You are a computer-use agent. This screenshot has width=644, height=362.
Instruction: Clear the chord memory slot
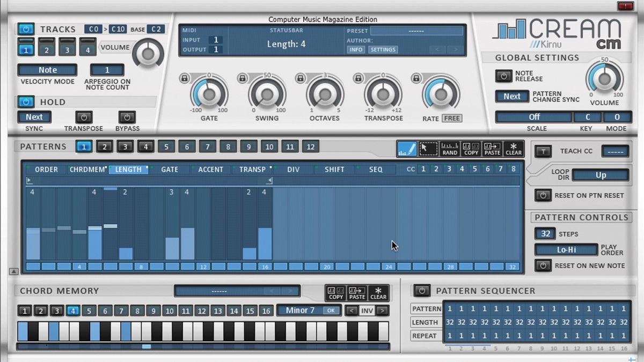(x=378, y=292)
